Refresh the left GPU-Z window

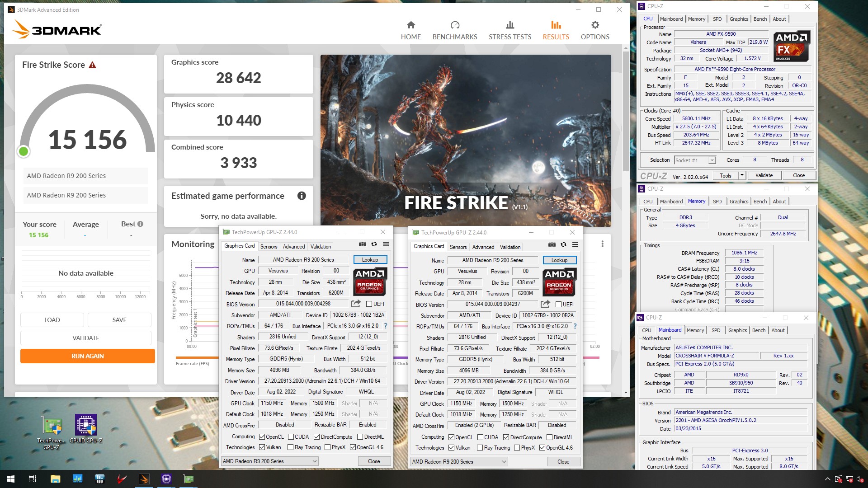click(x=374, y=244)
